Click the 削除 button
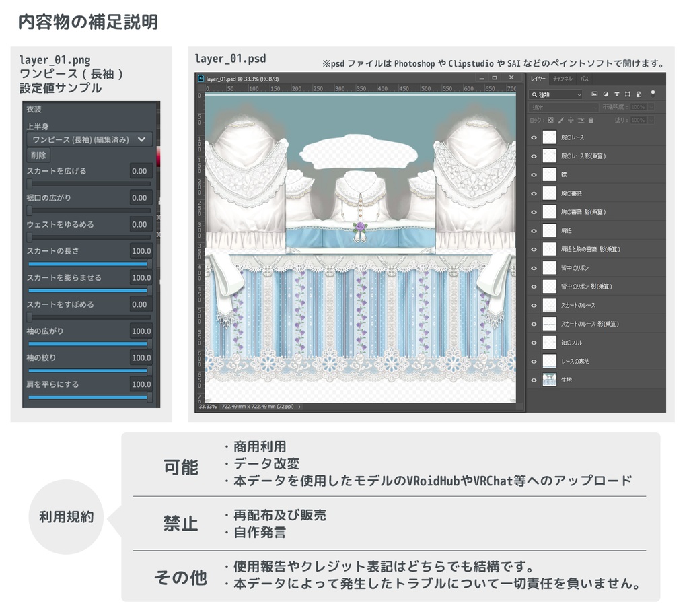 pyautogui.click(x=37, y=155)
